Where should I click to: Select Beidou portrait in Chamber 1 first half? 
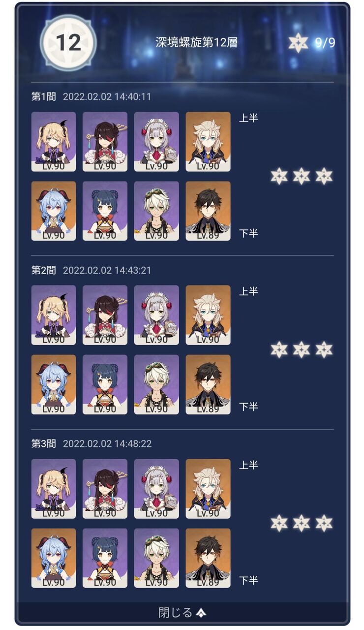(105, 142)
